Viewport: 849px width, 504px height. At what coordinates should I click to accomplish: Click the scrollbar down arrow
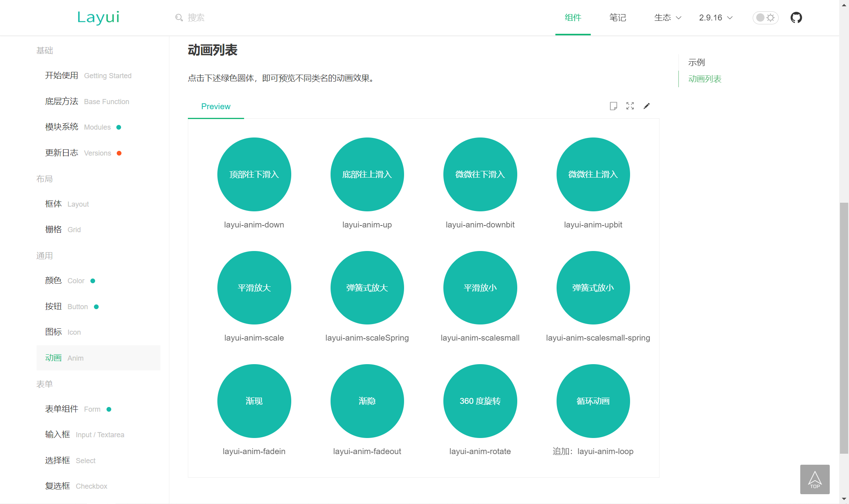coord(844,499)
